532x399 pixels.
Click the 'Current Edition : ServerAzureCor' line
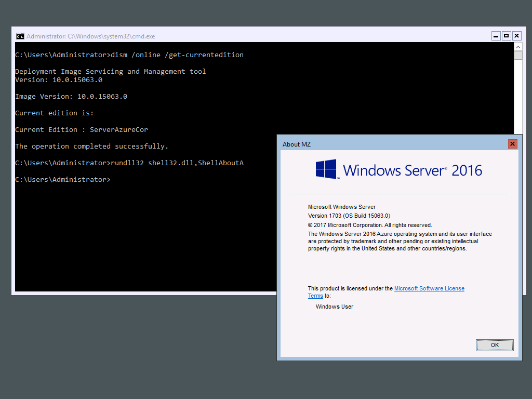tap(82, 129)
